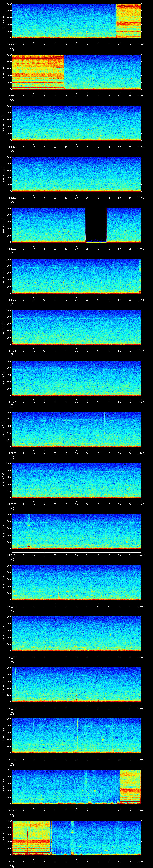Screen dimensions: 153x868
Task: Click the 25:00 end time label
Action: tap(141, 555)
